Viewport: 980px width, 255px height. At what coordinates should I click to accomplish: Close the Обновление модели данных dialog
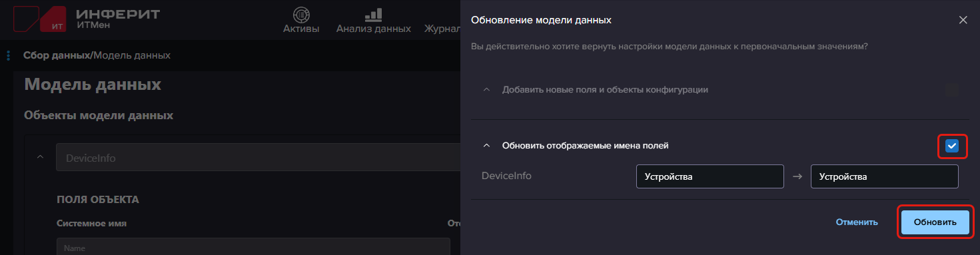[x=963, y=20]
